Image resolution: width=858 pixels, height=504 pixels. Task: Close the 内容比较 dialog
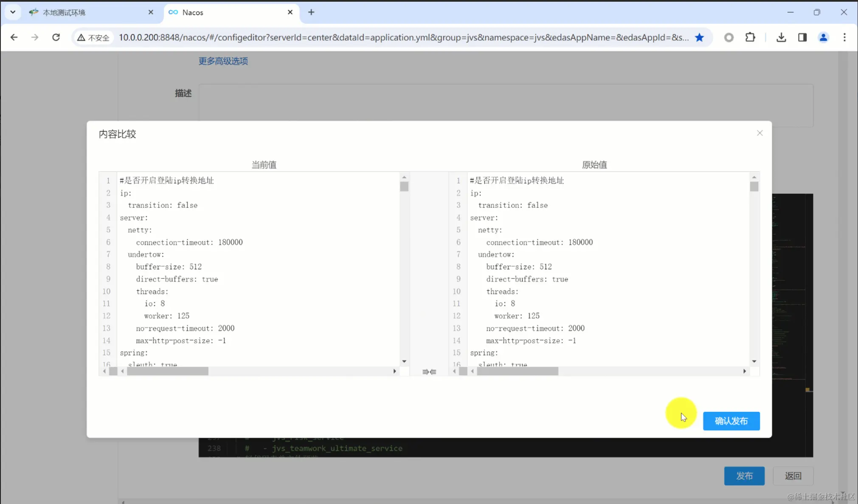tap(760, 133)
